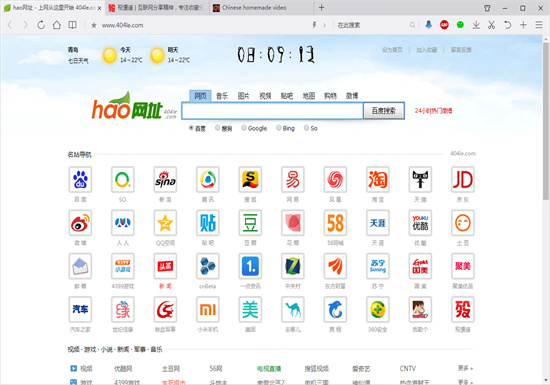Expand 更多 in the 视频 row

pos(465,368)
